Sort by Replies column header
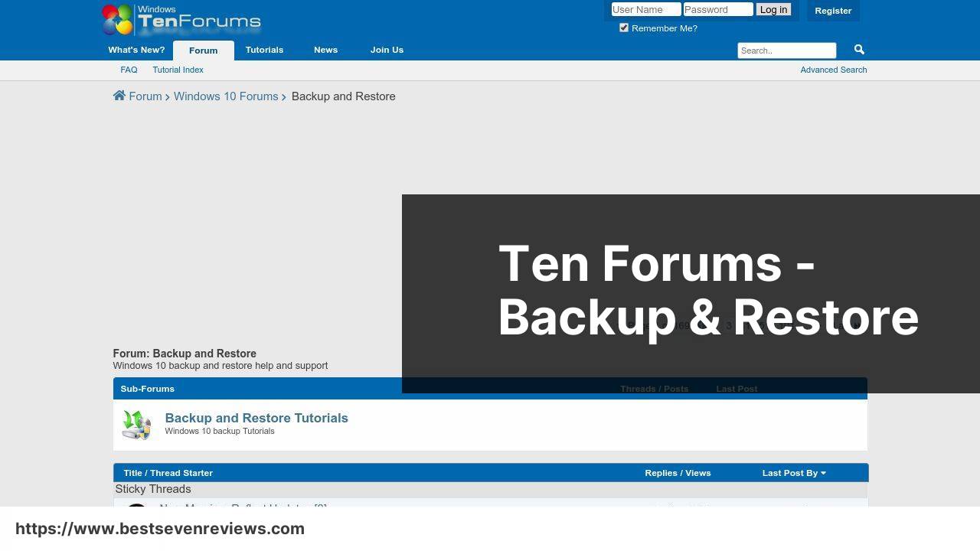This screenshot has width=980, height=551. click(x=661, y=473)
